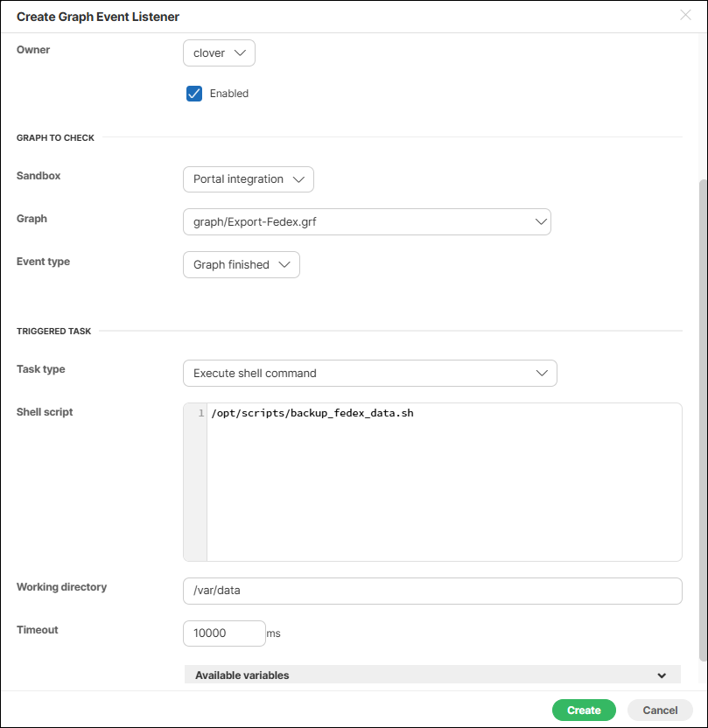Screen dimensions: 708x728
Task: Click the Graph to Check section heading
Action: pos(55,138)
